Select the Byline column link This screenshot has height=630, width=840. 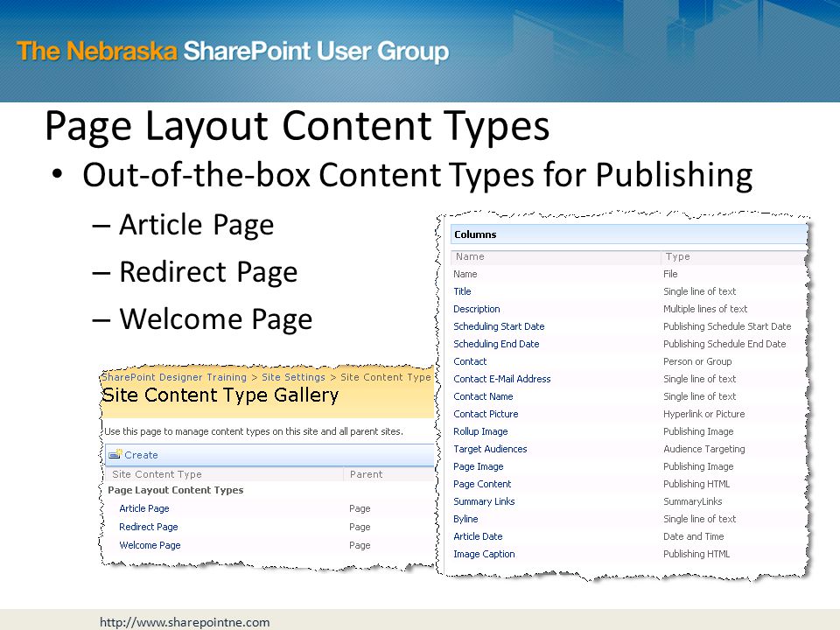tap(465, 519)
